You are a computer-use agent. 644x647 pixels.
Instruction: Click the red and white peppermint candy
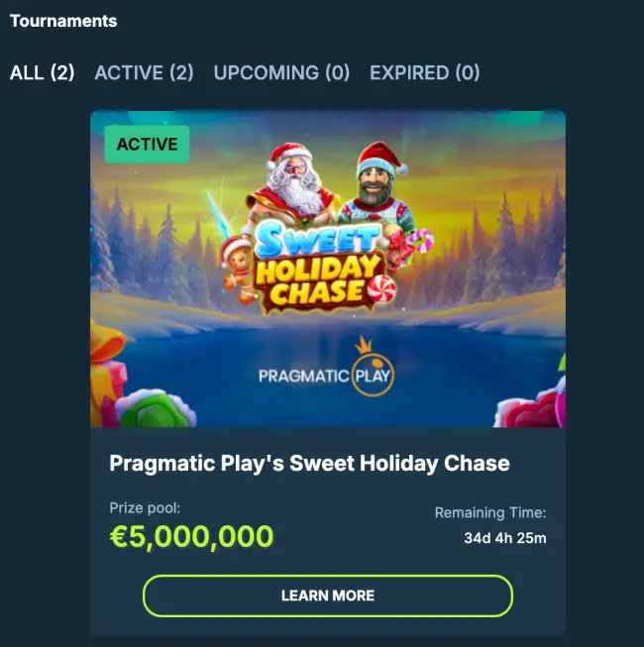coord(382,288)
